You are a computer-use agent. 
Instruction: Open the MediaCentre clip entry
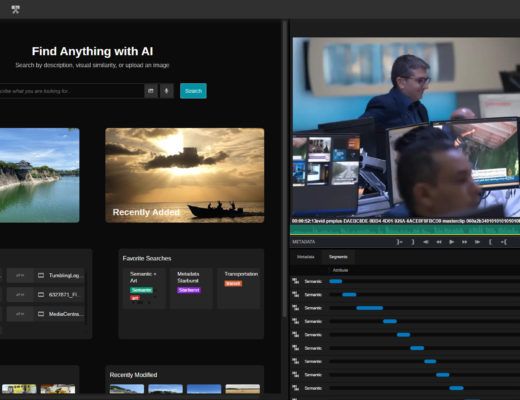(46, 314)
